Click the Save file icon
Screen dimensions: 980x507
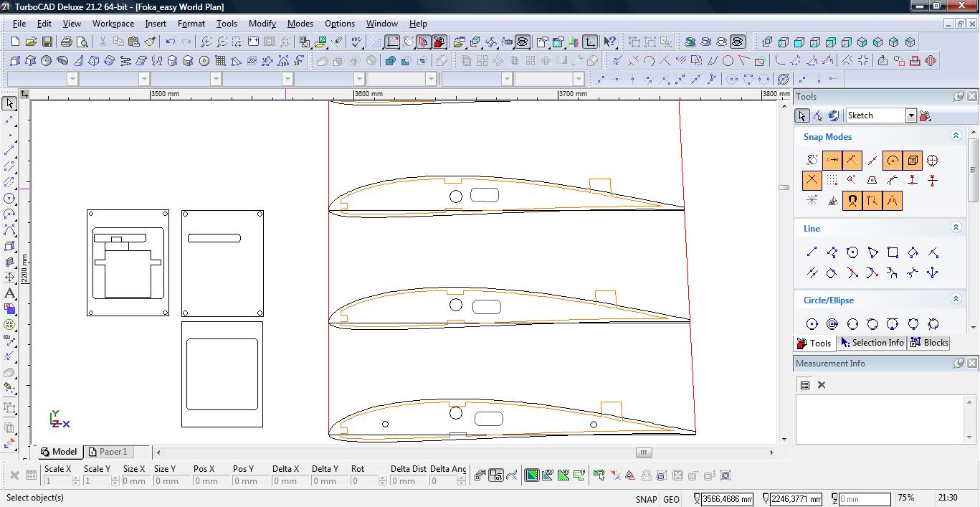click(x=47, y=42)
